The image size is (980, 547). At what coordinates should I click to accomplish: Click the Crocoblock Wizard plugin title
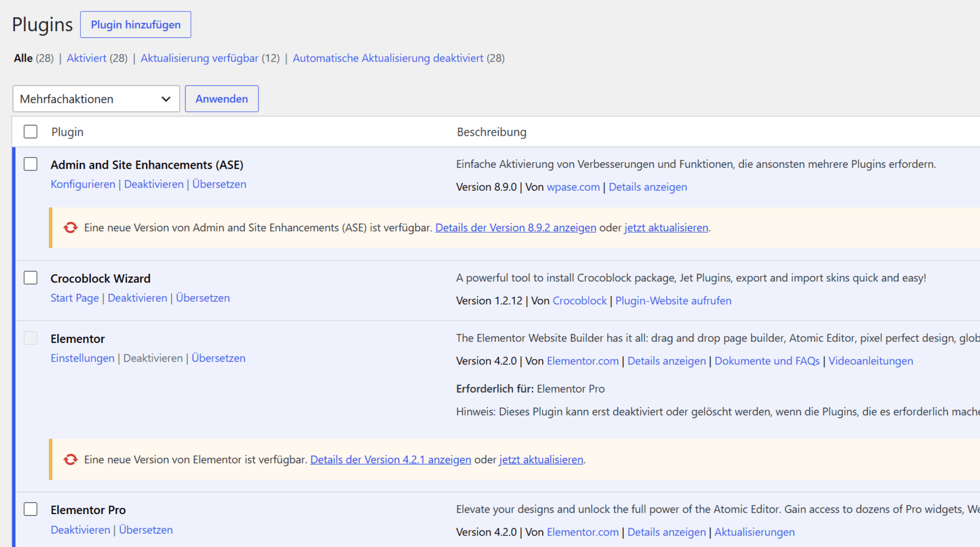100,278
